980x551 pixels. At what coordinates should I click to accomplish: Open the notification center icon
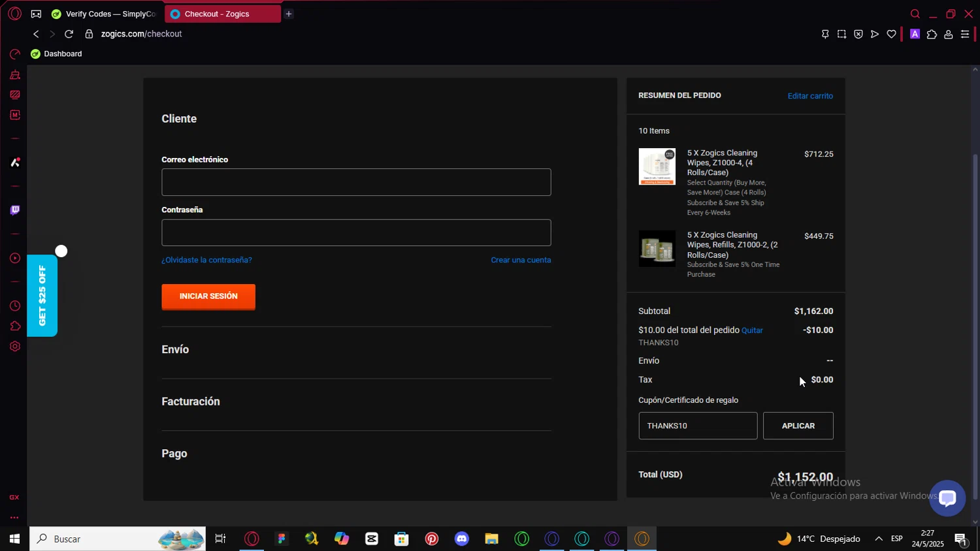(961, 539)
